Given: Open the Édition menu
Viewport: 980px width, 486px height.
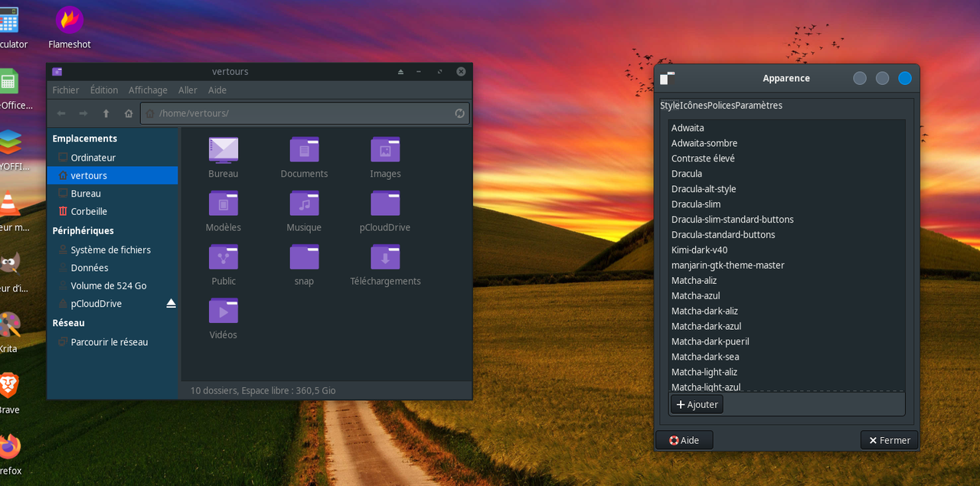Looking at the screenshot, I should (104, 90).
